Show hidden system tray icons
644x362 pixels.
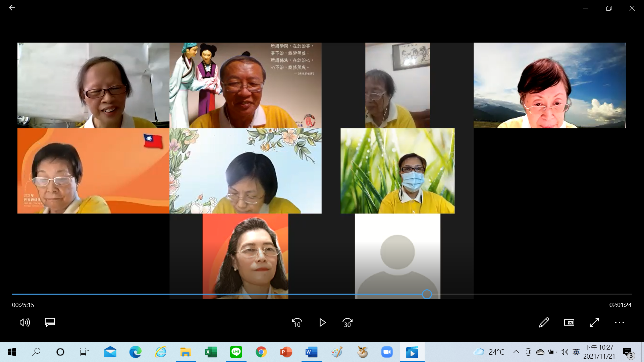click(516, 352)
